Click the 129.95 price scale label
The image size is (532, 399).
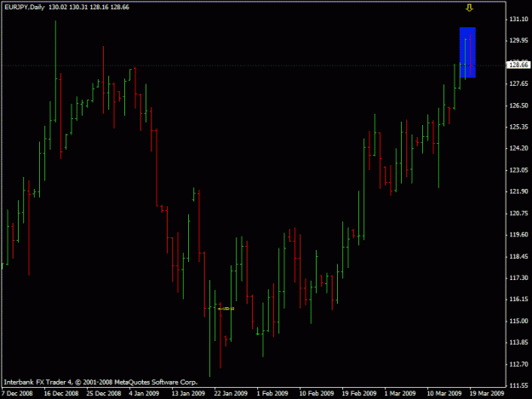[x=518, y=41]
